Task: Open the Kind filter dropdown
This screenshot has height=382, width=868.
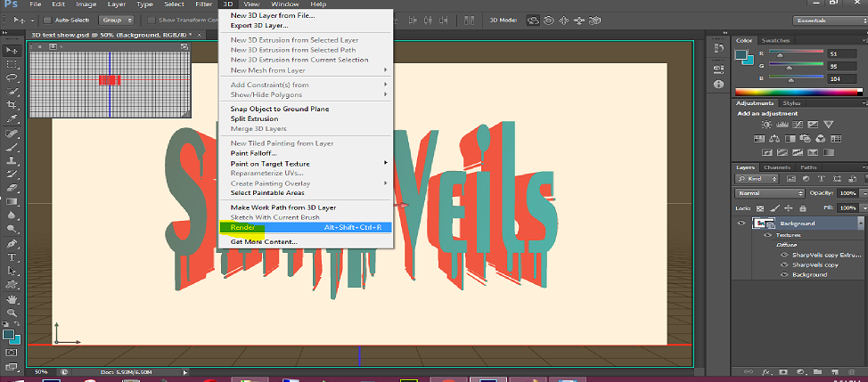Action: 757,179
